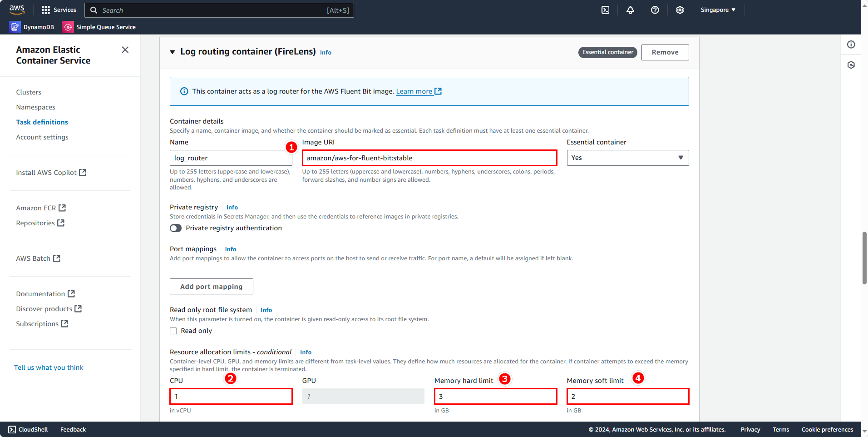
Task: Click the CloudShell icon in the footer
Action: (12, 430)
